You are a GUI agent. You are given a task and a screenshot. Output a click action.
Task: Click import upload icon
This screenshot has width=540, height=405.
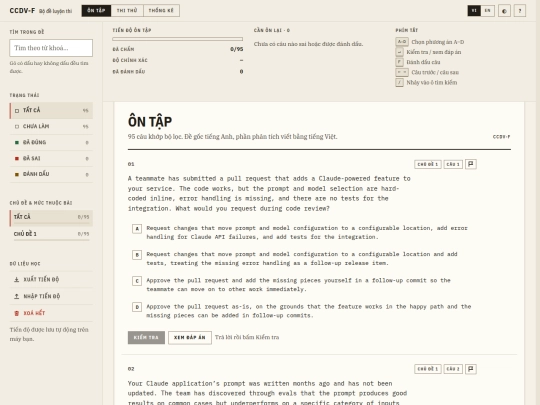(x=17, y=296)
